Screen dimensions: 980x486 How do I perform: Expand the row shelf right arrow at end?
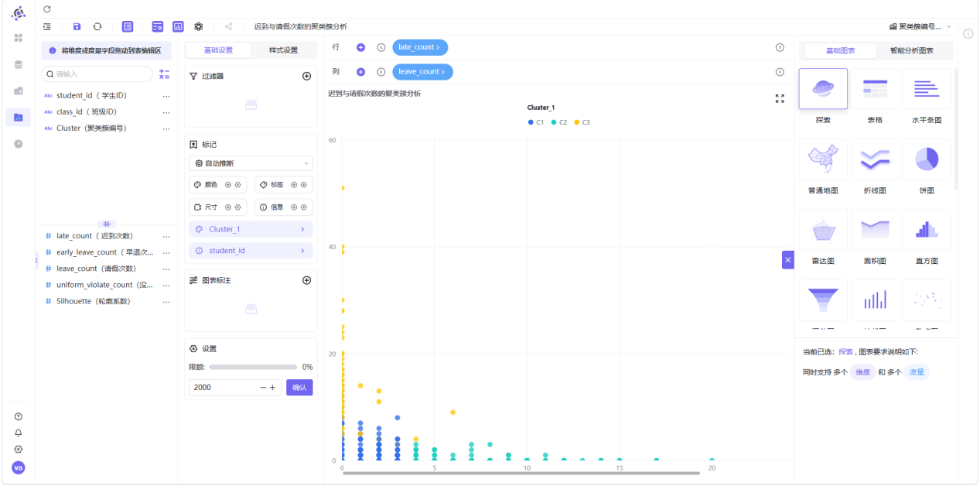click(x=780, y=47)
